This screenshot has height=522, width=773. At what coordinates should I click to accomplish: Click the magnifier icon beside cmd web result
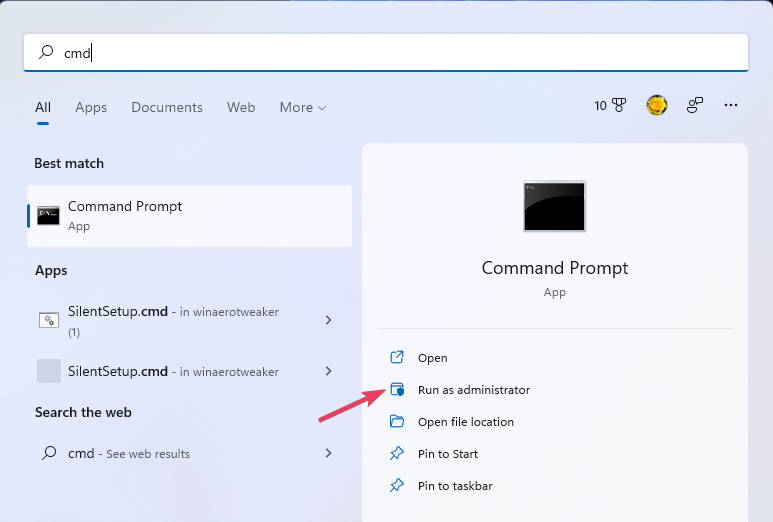(49, 452)
